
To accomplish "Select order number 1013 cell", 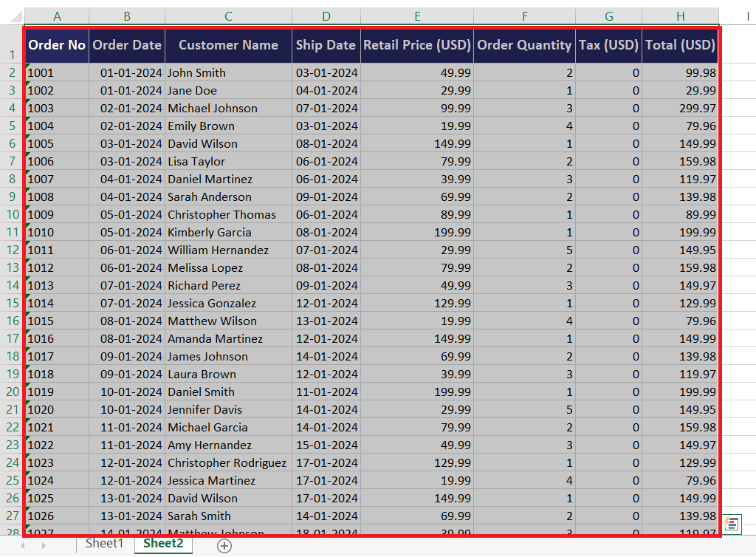I will tap(57, 285).
